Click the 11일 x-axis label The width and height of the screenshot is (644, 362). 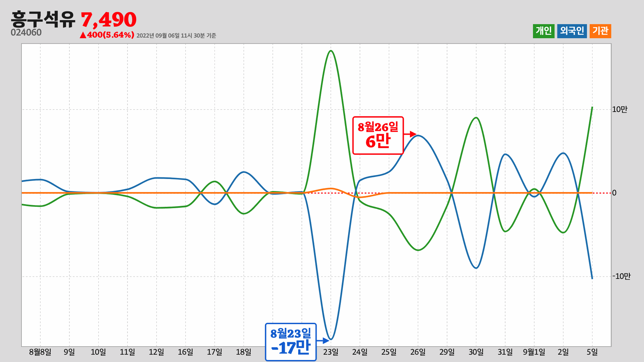point(127,352)
